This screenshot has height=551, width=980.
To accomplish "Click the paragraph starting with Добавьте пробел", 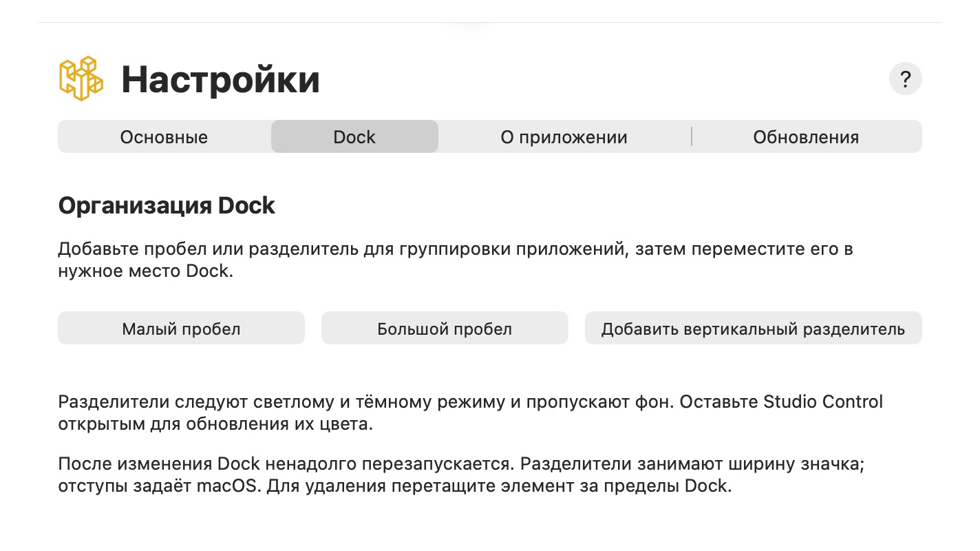I will coord(456,260).
